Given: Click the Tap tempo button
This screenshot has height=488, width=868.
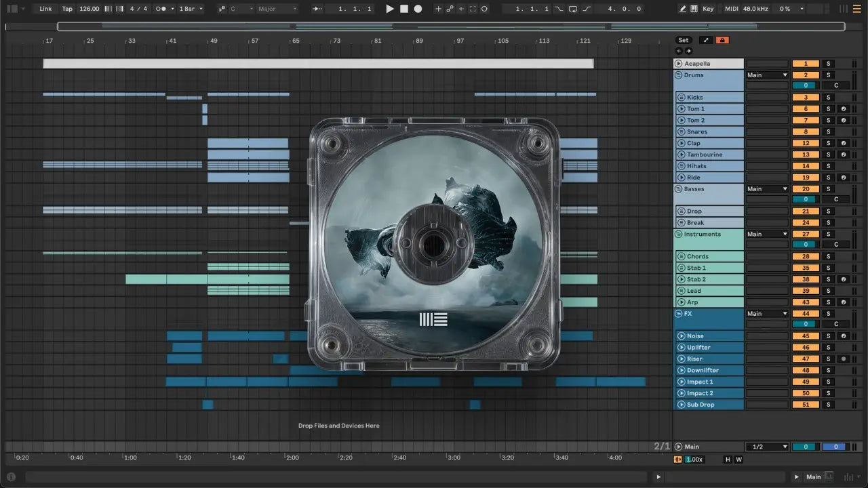Looking at the screenshot, I should [67, 9].
